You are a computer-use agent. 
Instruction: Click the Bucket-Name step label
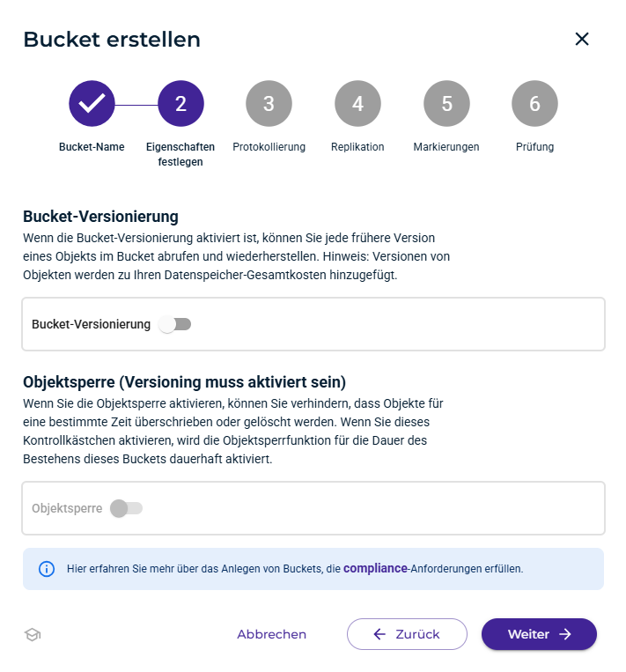(x=92, y=147)
